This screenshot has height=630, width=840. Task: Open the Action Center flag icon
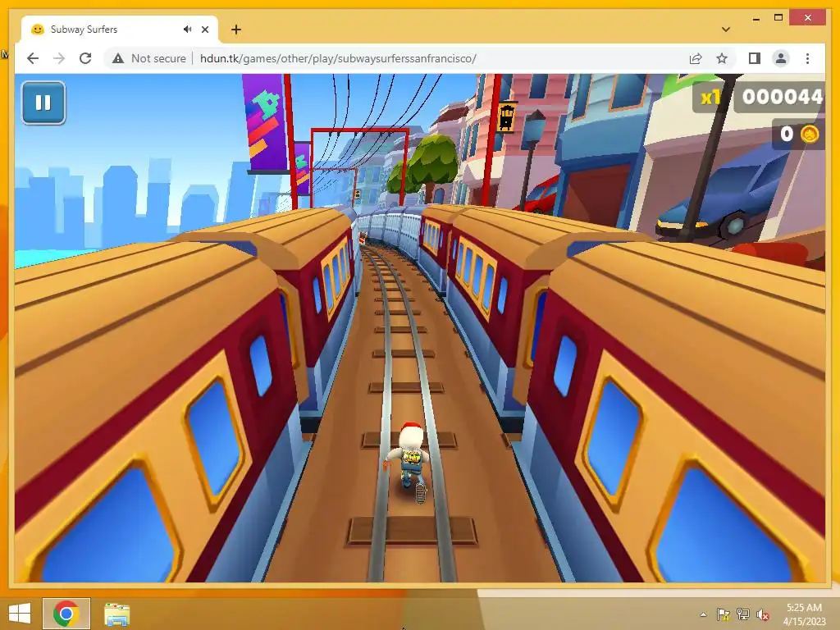click(x=724, y=614)
